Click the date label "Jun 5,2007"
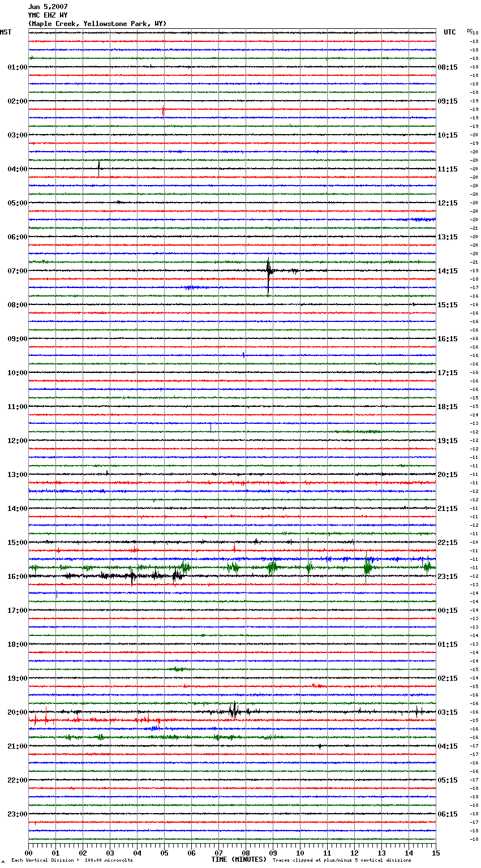Screen dimensions: 481x868 (x=48, y=7)
